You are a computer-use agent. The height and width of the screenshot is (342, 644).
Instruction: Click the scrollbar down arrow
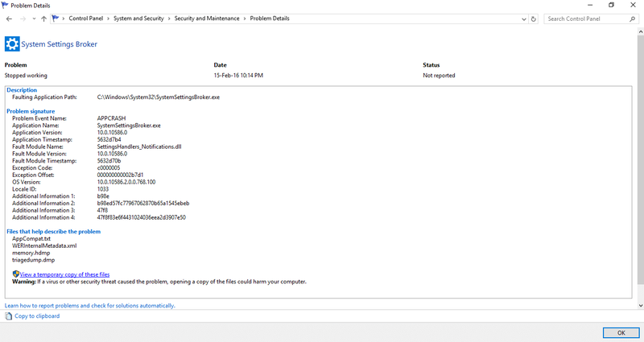click(640, 306)
